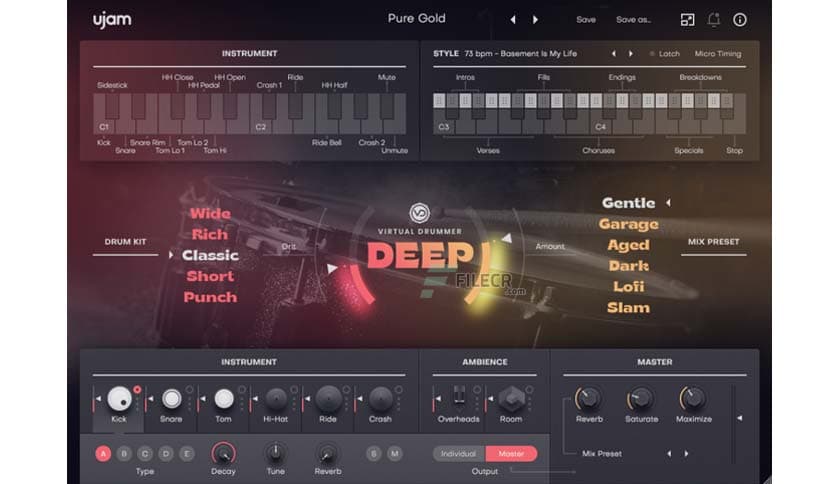836x484 pixels.
Task: Open the info icon in header
Action: (x=739, y=20)
